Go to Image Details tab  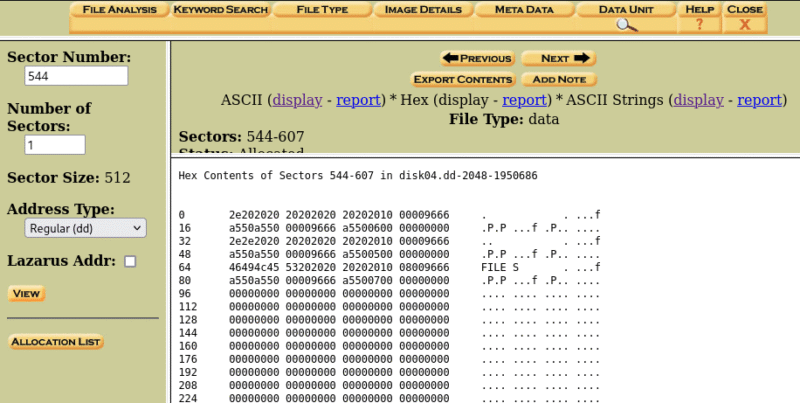423,10
